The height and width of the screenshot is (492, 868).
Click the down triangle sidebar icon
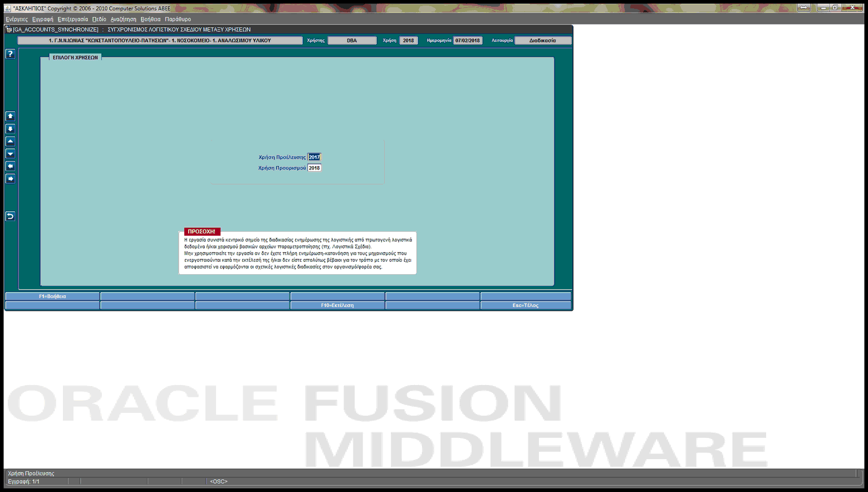coord(10,154)
